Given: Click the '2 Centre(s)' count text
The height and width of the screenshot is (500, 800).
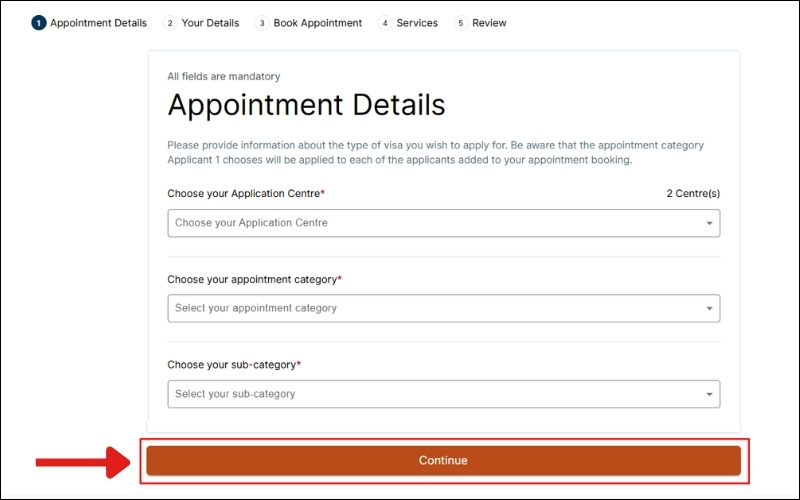Looking at the screenshot, I should tap(693, 193).
